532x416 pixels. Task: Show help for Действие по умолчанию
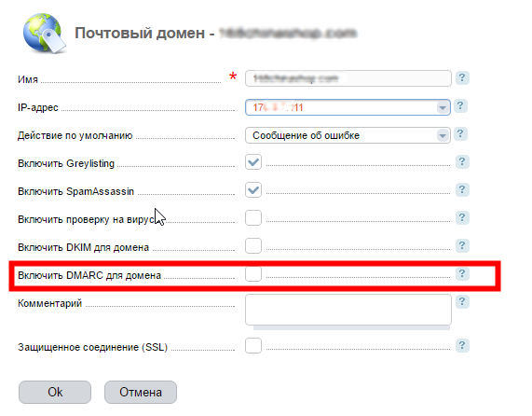pyautogui.click(x=460, y=133)
